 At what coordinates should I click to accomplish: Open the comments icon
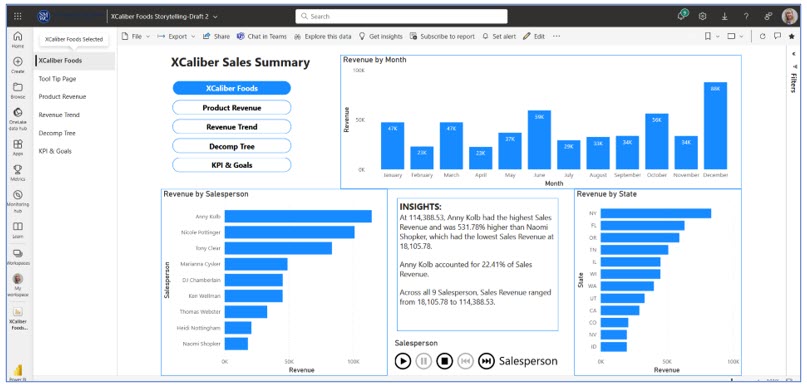tap(777, 37)
